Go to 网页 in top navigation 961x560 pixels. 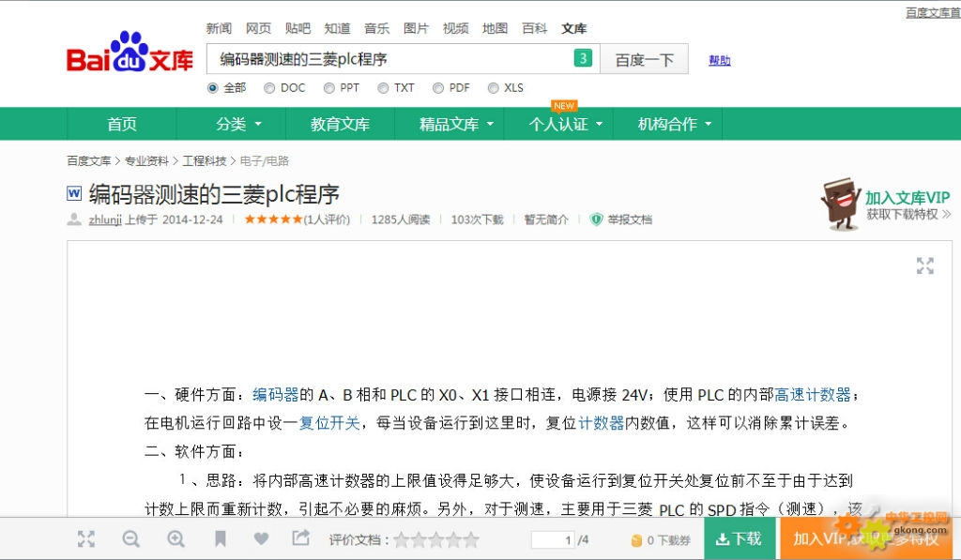point(258,28)
